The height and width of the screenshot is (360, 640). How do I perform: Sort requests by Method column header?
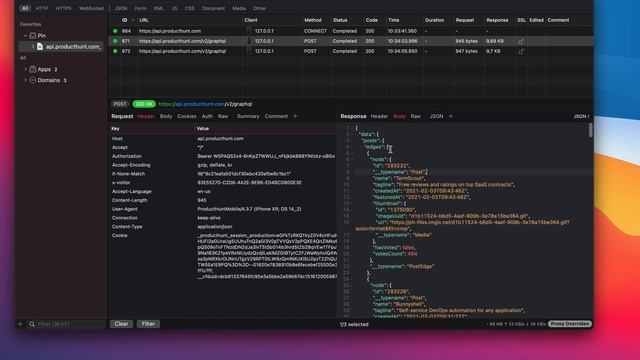coord(313,20)
